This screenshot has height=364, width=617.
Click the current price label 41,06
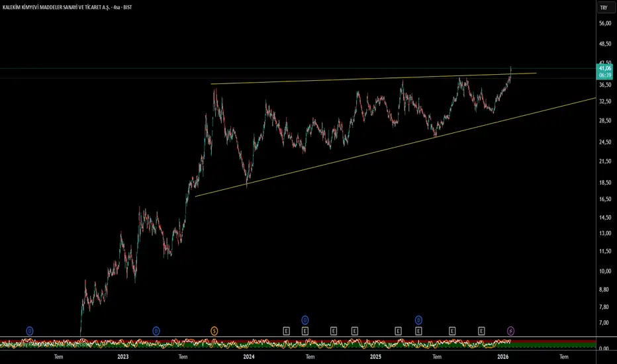605,68
